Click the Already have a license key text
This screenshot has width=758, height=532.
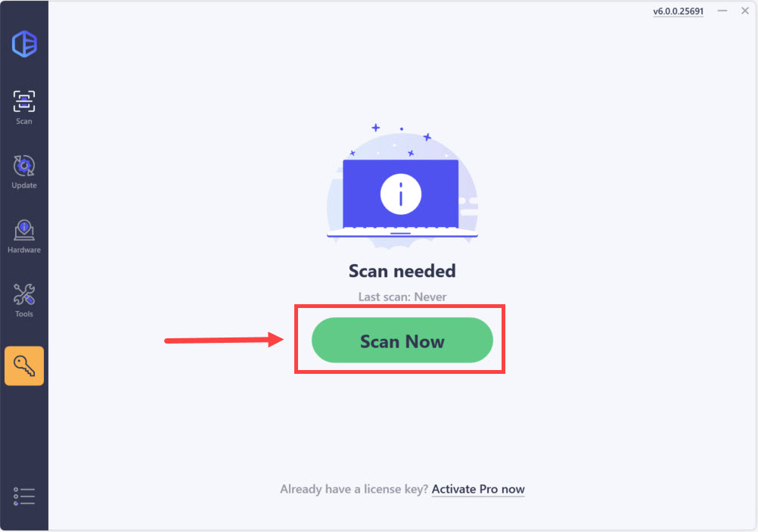(x=354, y=490)
